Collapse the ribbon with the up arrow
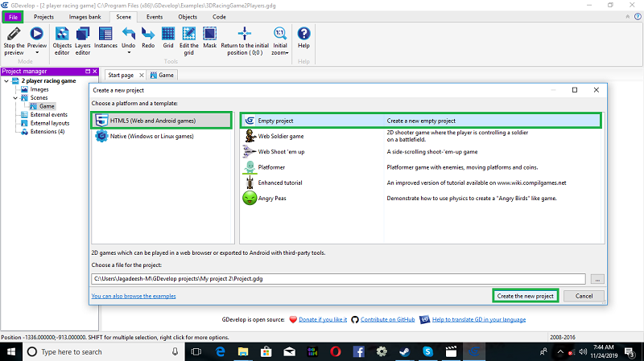644x361 pixels. pos(628,17)
